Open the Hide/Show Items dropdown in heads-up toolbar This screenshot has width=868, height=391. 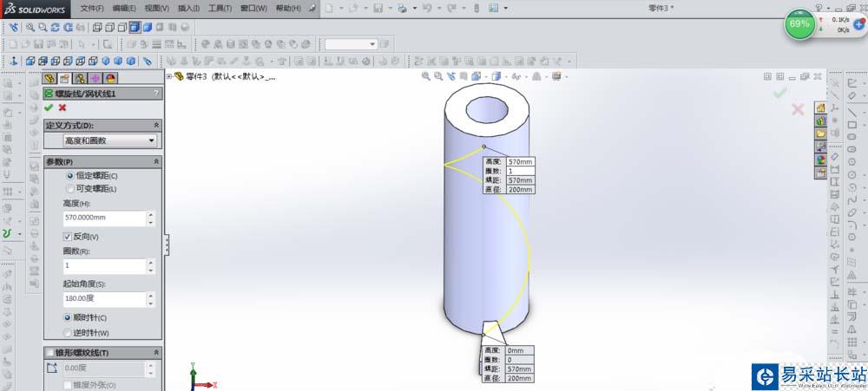(x=525, y=77)
